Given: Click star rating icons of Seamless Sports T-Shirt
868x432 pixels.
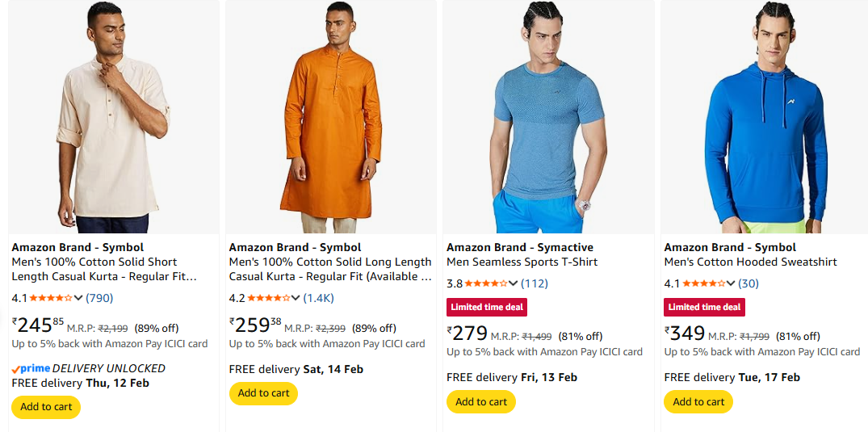Looking at the screenshot, I should [x=486, y=283].
